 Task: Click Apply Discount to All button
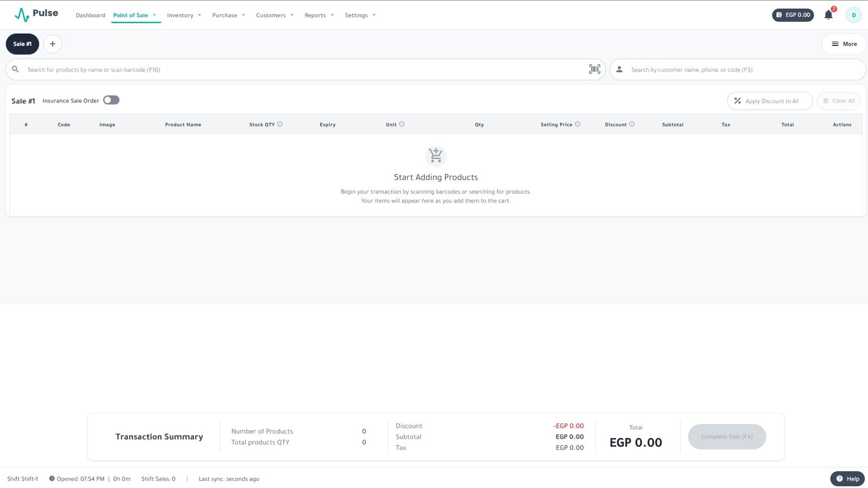pyautogui.click(x=769, y=101)
